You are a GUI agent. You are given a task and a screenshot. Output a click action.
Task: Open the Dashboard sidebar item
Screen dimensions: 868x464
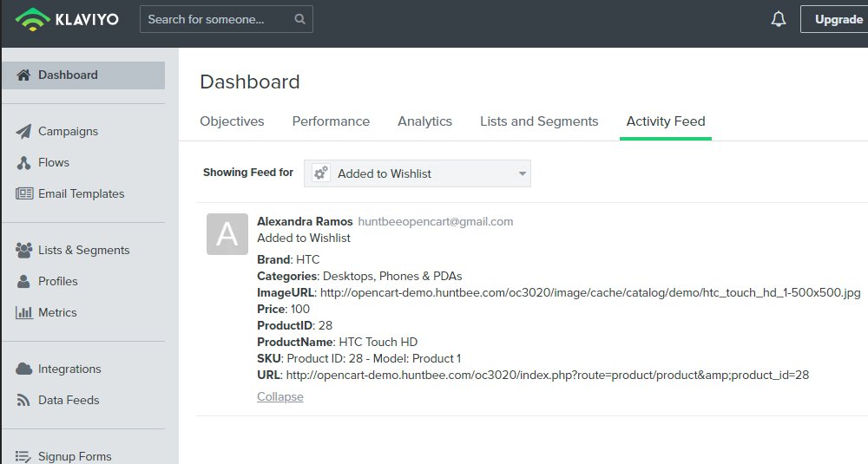(x=83, y=75)
